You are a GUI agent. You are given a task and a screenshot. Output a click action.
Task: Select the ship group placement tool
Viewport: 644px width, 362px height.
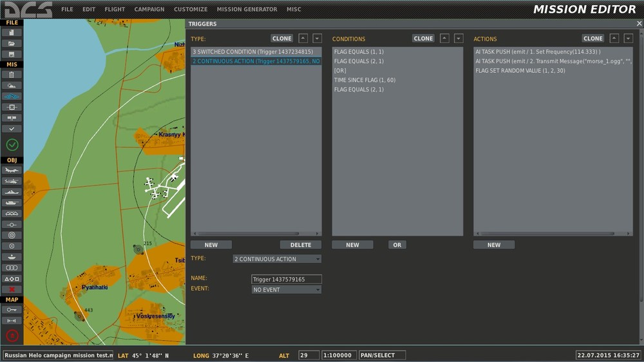point(12,192)
